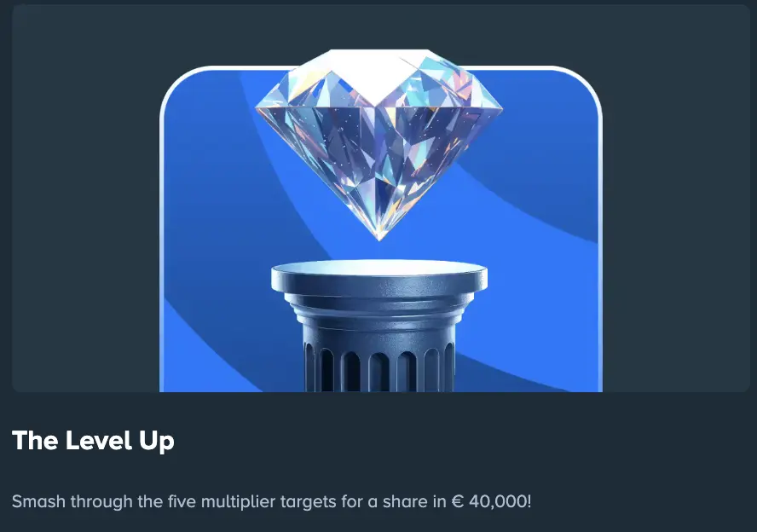Image resolution: width=757 pixels, height=532 pixels.
Task: Click the dark banner area right of blue card
Action: tap(676, 198)
